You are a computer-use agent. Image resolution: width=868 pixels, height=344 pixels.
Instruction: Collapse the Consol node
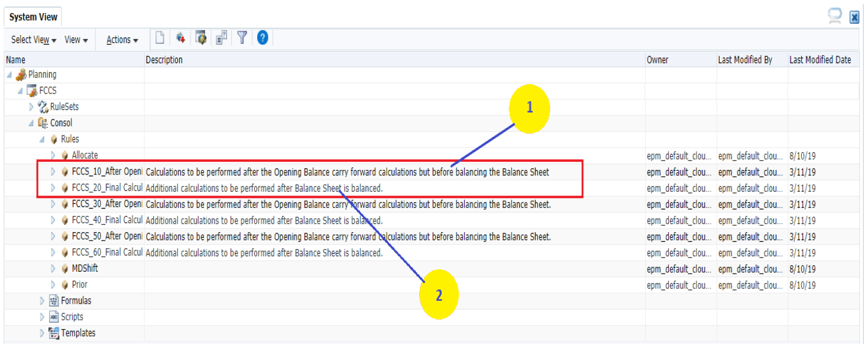click(x=32, y=123)
